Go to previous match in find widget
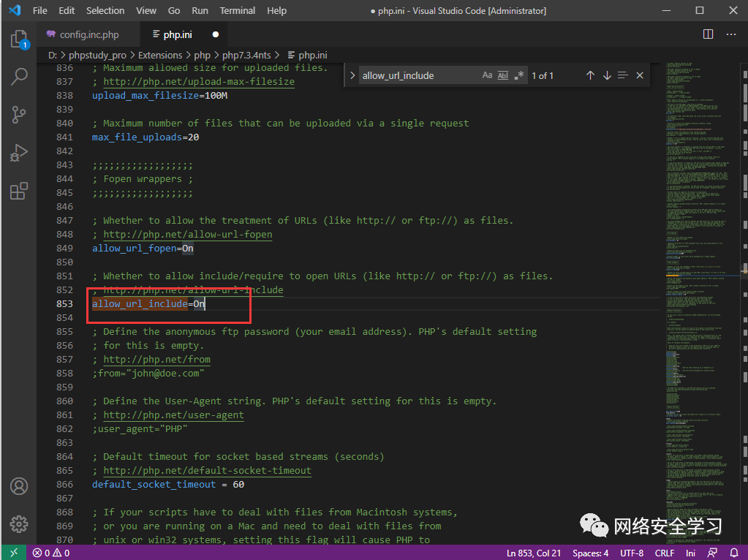 pos(590,75)
